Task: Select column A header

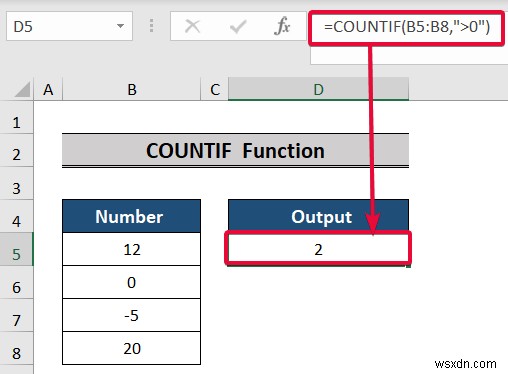Action: tap(48, 89)
